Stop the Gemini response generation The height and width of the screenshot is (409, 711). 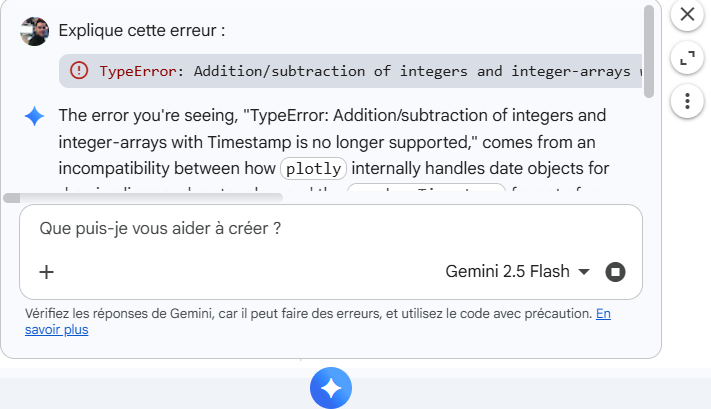tap(616, 272)
